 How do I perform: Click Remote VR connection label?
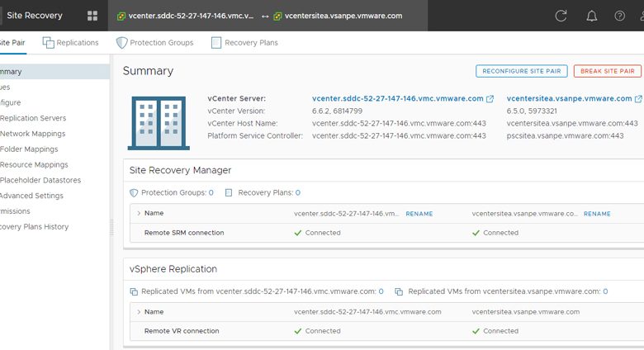coord(182,331)
